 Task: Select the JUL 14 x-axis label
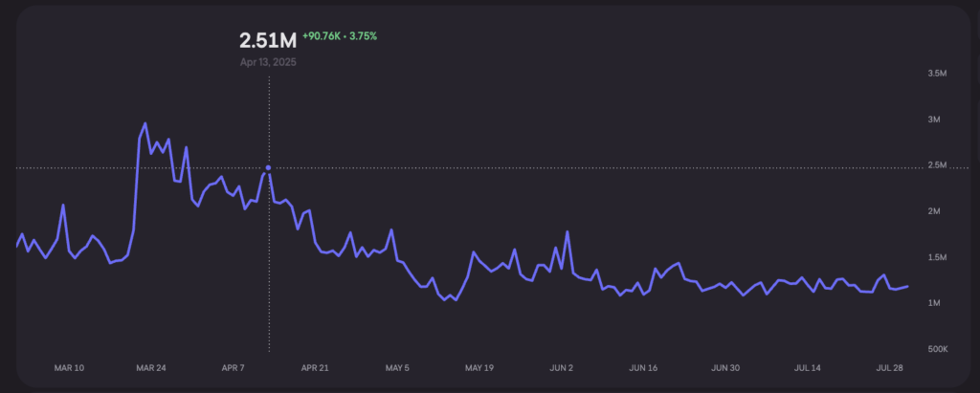pyautogui.click(x=808, y=367)
